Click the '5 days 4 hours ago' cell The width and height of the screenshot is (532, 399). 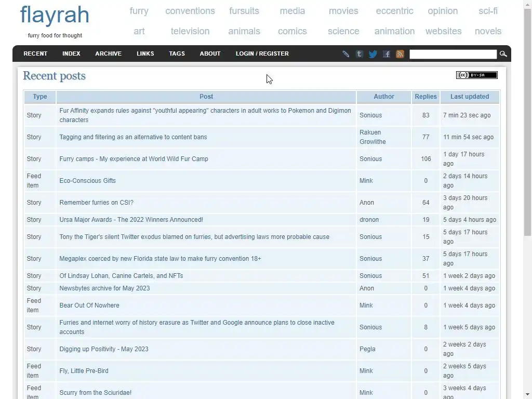470,220
